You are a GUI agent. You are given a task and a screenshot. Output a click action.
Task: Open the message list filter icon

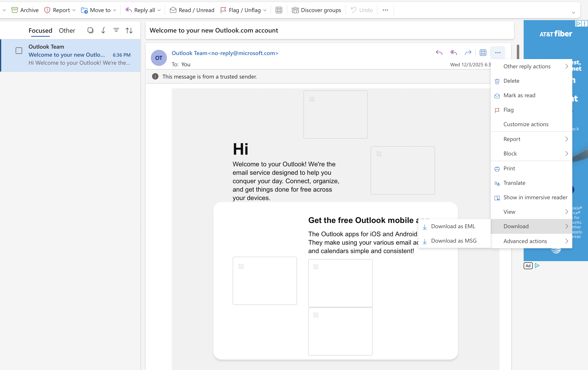(x=116, y=30)
